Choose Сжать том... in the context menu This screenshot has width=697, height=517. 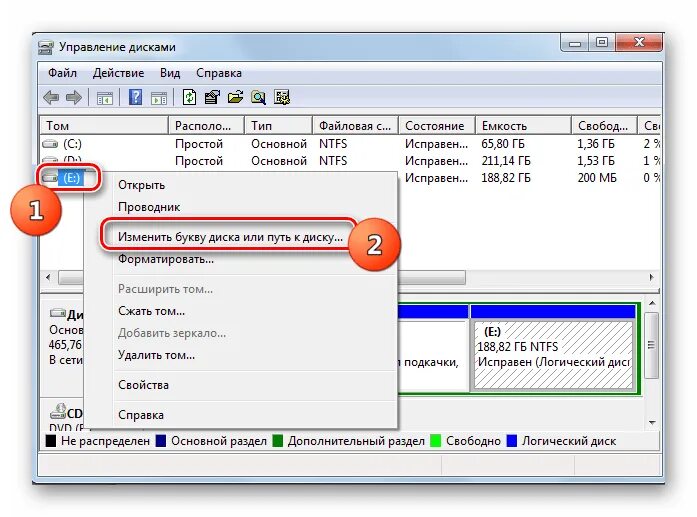pos(151,311)
